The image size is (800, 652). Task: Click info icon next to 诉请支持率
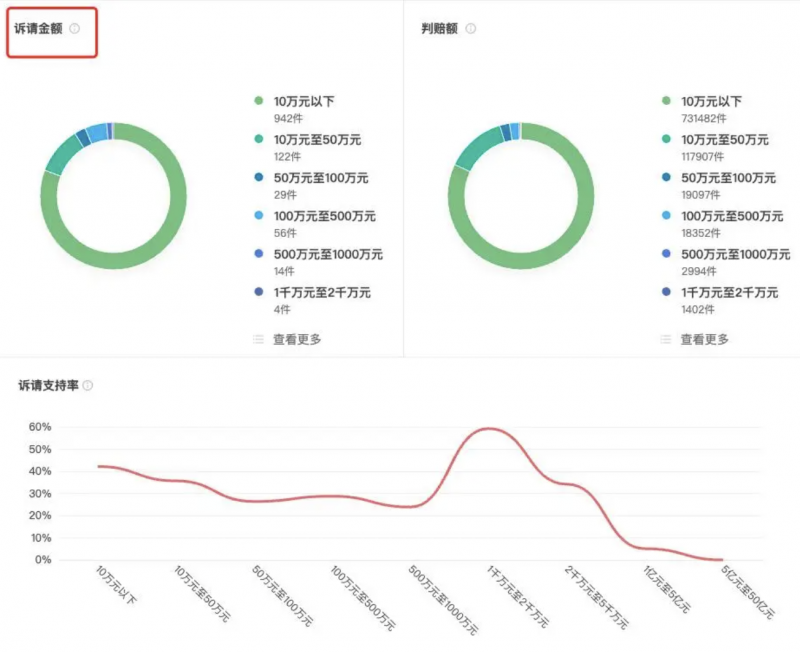coord(88,385)
